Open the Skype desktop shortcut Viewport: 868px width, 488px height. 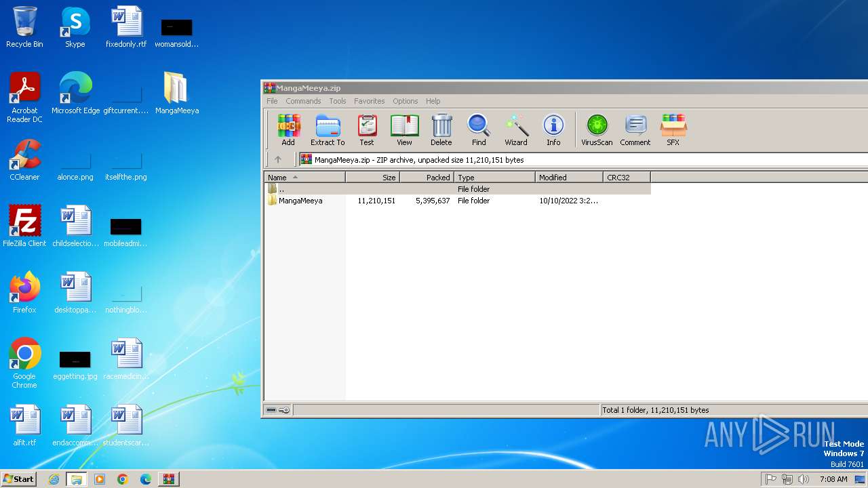pos(75,27)
